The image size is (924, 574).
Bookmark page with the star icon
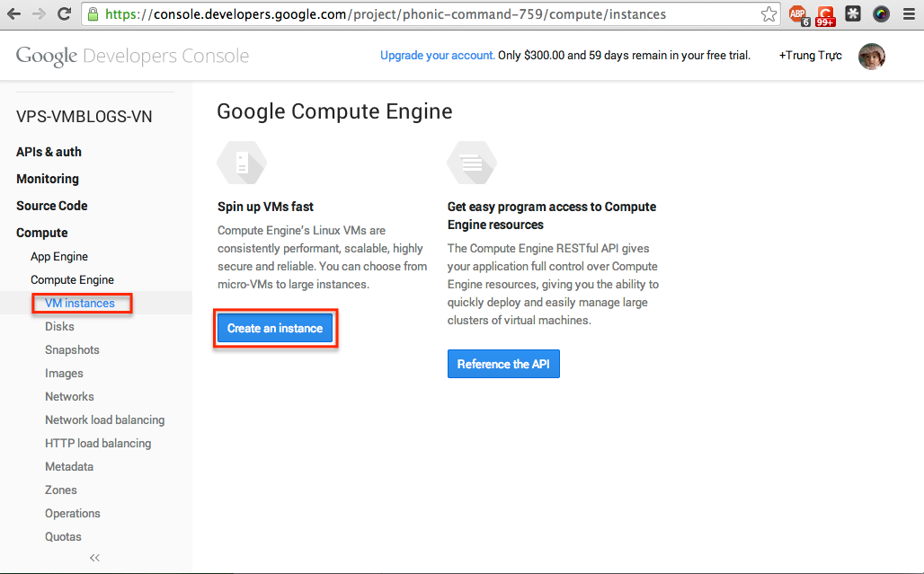(769, 14)
